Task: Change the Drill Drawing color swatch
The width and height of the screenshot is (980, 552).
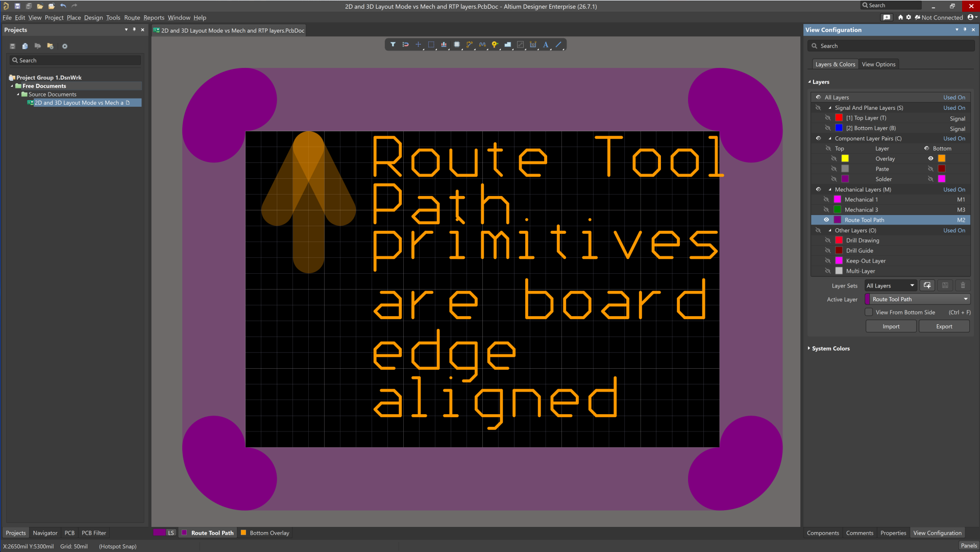Action: [x=839, y=241]
